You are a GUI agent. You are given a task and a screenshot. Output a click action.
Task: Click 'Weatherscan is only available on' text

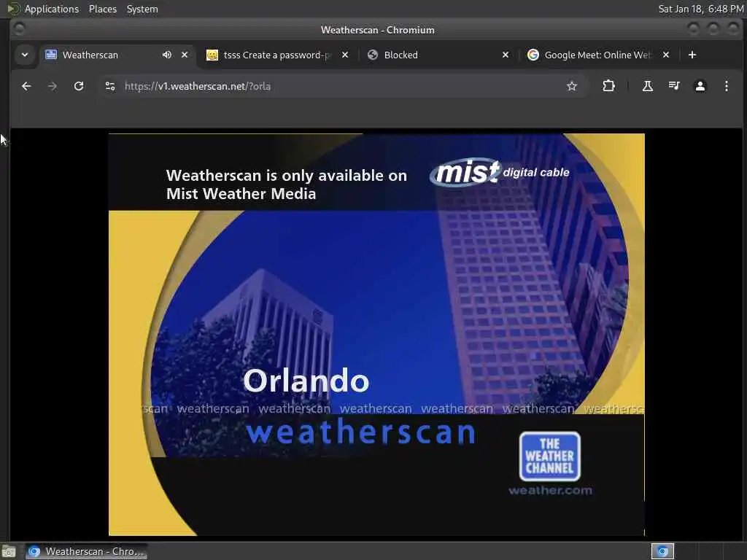tap(286, 175)
